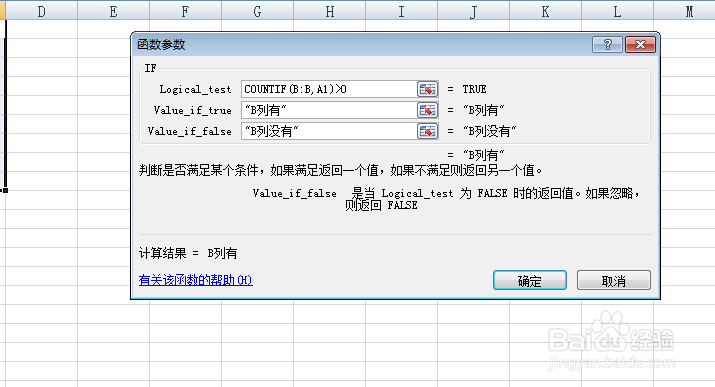Click the description starting with 判断是否满足某个条件
This screenshot has width=715, height=387.
click(x=341, y=171)
